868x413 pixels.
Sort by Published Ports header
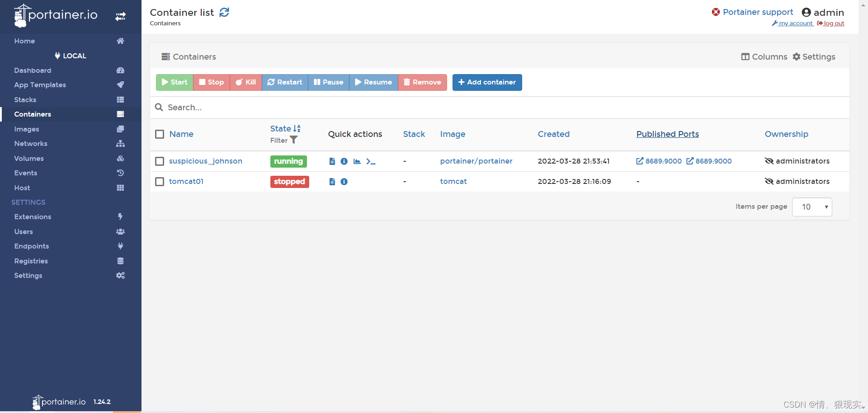tap(668, 134)
